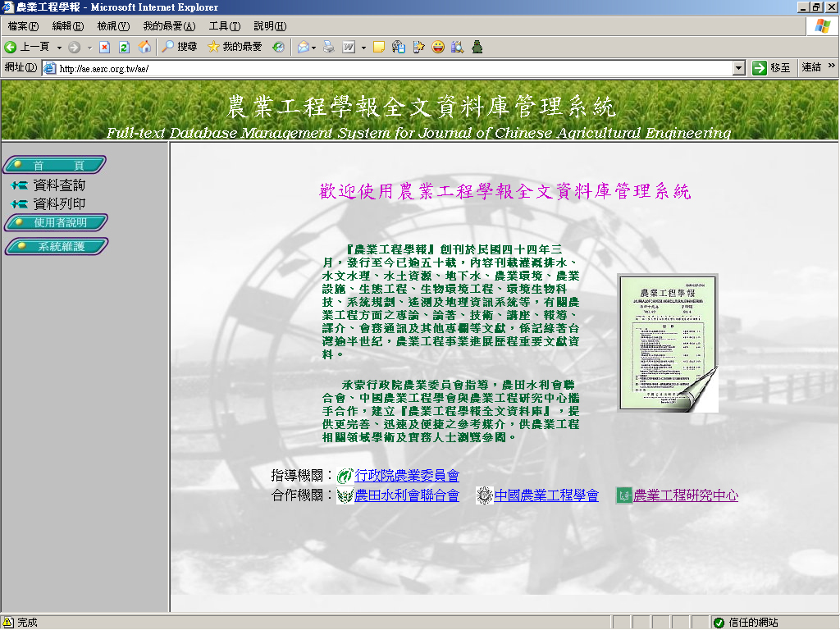Show browsing History with the clock icon
Screen dimensions: 840x630
tap(278, 47)
